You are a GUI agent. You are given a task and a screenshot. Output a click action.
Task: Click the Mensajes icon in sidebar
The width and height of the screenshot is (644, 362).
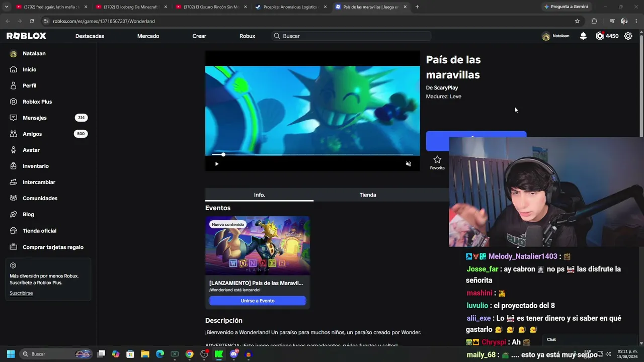tap(14, 118)
